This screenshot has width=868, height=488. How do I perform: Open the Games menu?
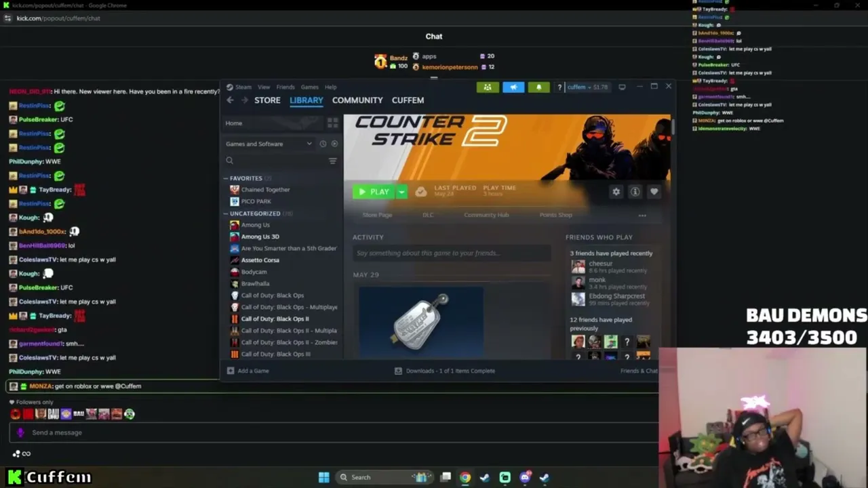pyautogui.click(x=310, y=87)
